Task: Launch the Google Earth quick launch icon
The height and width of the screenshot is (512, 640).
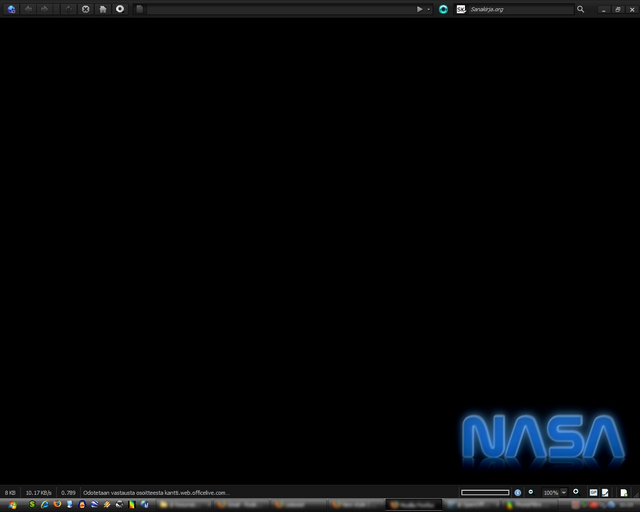Action: point(95,504)
